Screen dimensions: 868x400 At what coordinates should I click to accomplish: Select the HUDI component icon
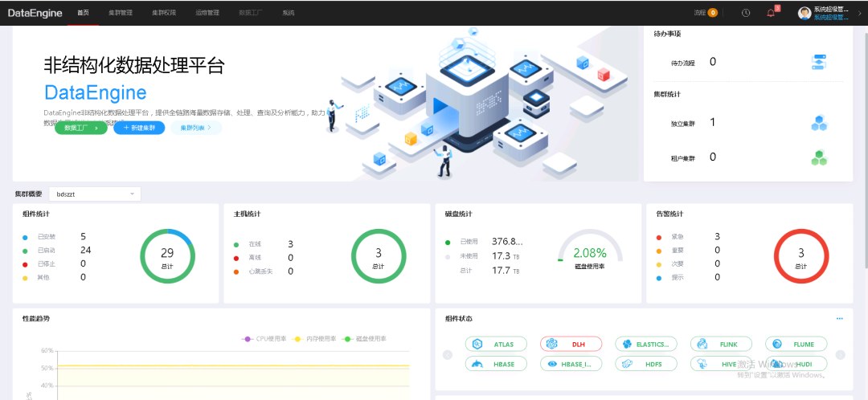coord(777,364)
